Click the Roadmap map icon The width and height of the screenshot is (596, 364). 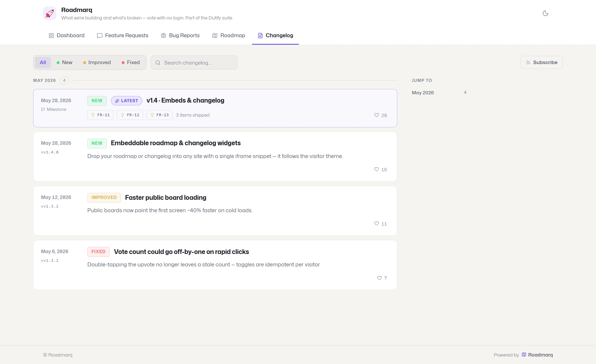[x=215, y=36]
